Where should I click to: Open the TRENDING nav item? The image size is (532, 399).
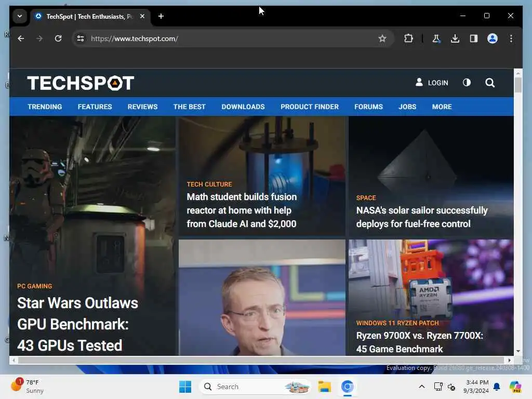pyautogui.click(x=45, y=107)
